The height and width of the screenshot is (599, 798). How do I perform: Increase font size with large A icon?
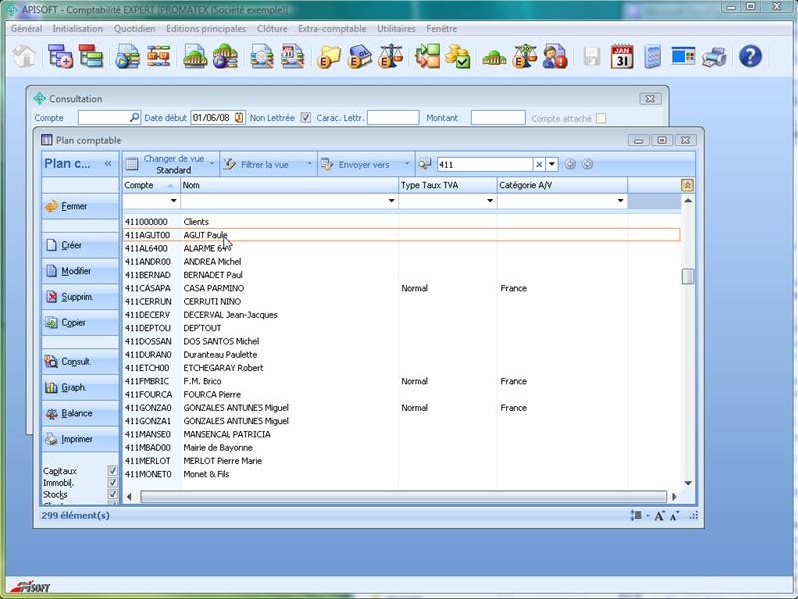[x=659, y=516]
